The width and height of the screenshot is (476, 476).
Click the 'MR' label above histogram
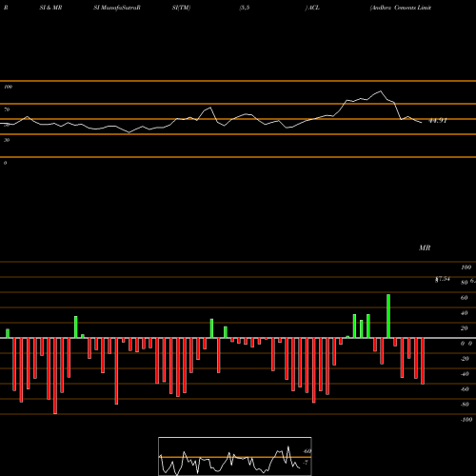point(425,248)
